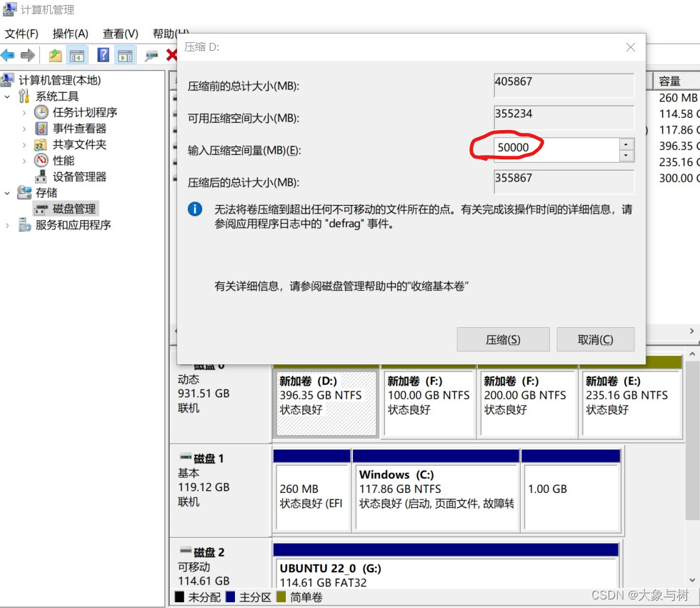Close the 压缩 D: dialog
This screenshot has height=608, width=700.
click(630, 47)
